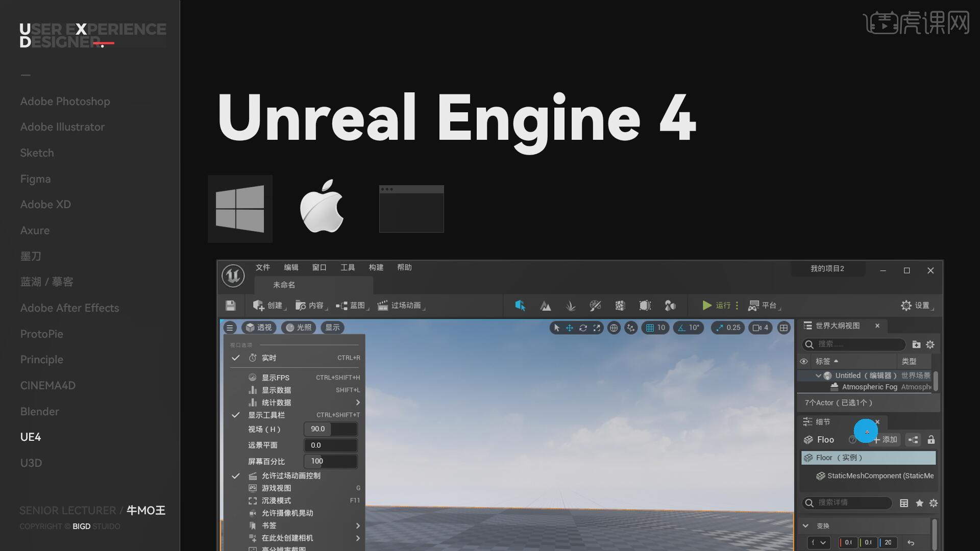Click the 视场 (Field of View) 90.0 slider
Image resolution: width=980 pixels, height=551 pixels.
[330, 429]
